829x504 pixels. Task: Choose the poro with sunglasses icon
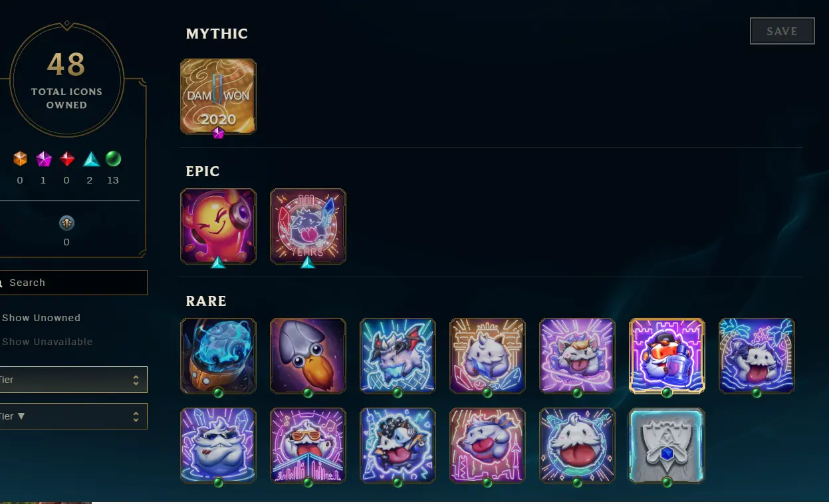click(x=308, y=445)
